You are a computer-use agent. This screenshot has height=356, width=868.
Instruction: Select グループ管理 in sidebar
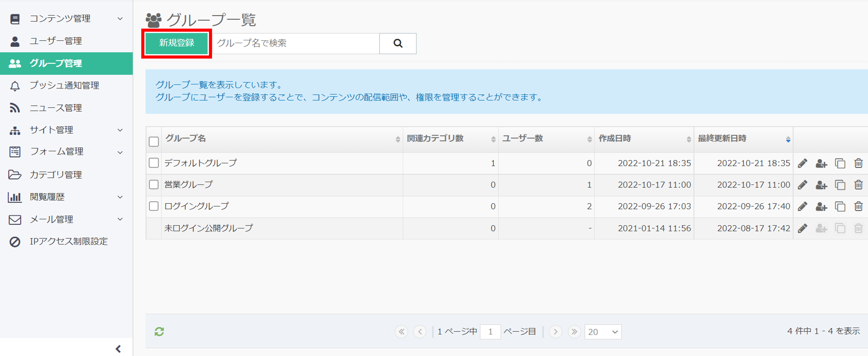pyautogui.click(x=66, y=63)
